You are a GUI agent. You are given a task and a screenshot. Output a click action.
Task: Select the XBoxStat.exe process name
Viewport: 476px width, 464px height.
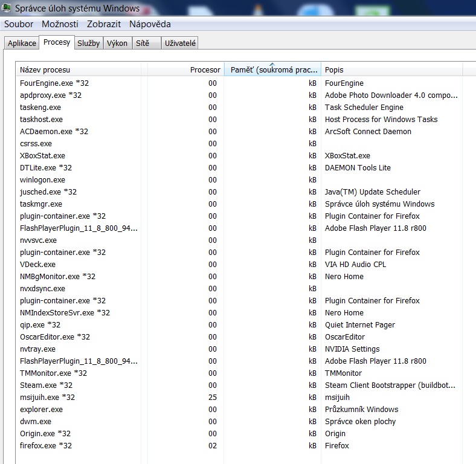click(42, 156)
